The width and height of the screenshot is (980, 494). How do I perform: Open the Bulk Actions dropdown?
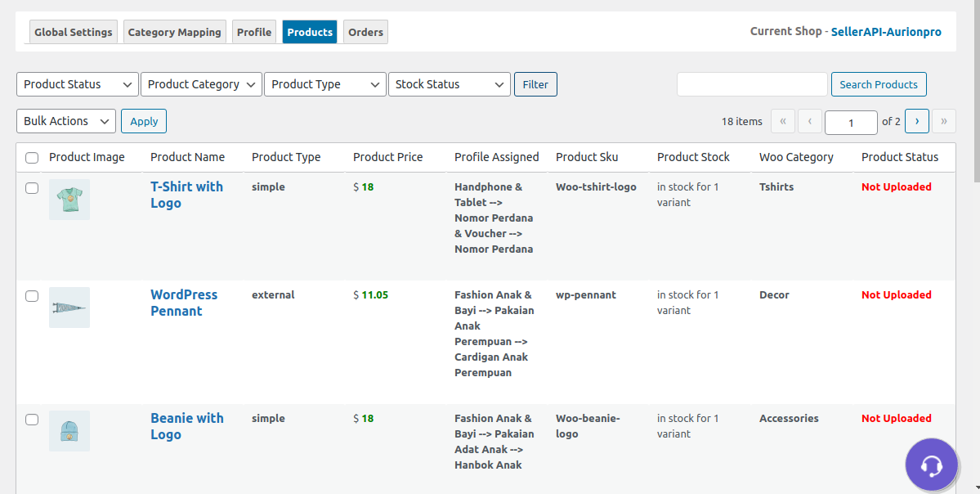coord(65,120)
